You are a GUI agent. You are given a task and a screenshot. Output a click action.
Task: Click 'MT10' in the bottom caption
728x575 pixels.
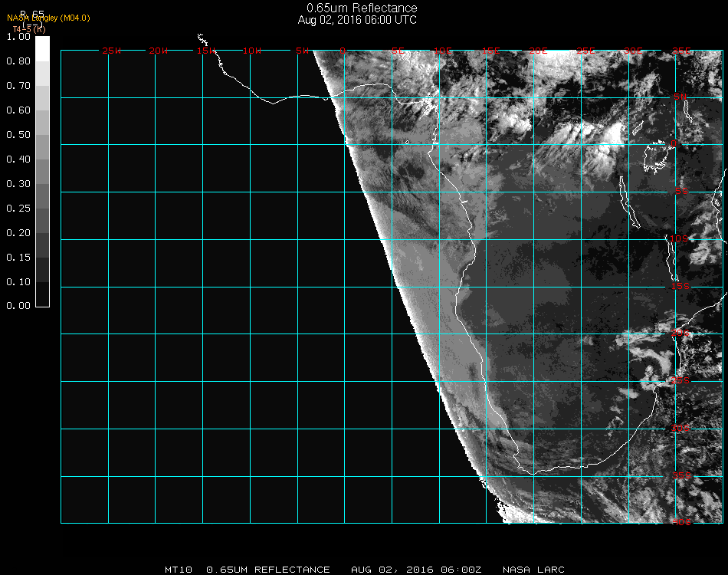tap(179, 570)
